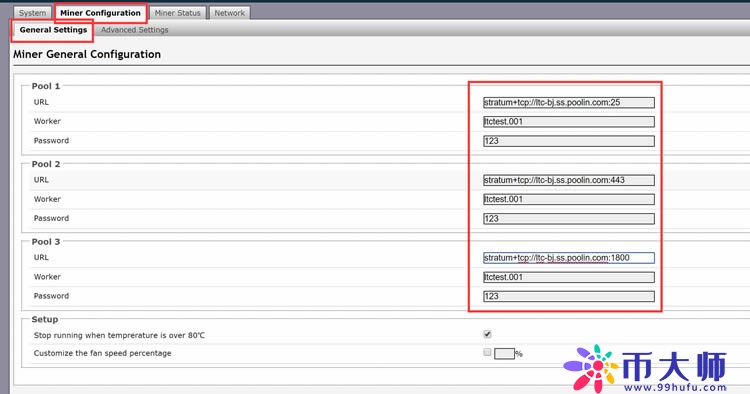Click the Pool 3 Worker field
This screenshot has width=750, height=394.
point(569,277)
